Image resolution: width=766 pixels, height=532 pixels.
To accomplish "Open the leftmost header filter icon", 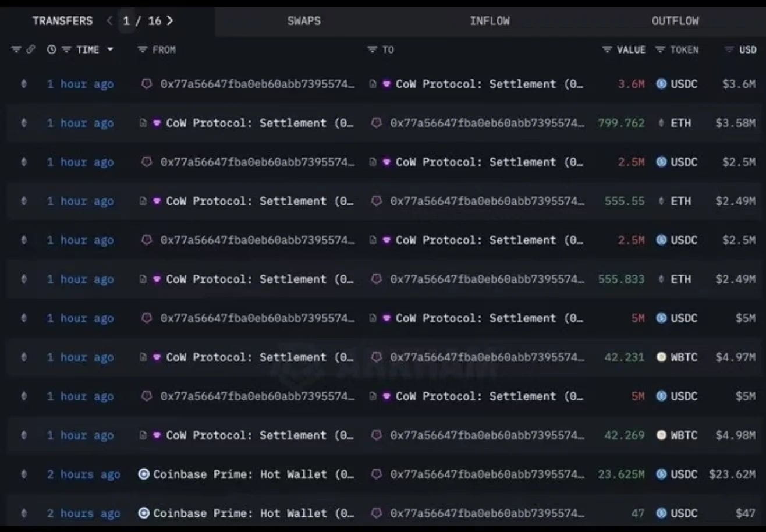I will click(16, 50).
